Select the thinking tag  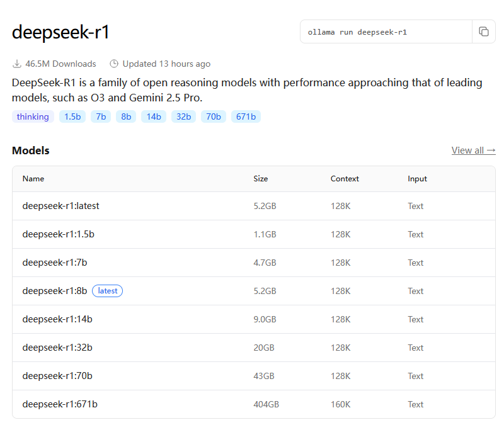point(33,116)
